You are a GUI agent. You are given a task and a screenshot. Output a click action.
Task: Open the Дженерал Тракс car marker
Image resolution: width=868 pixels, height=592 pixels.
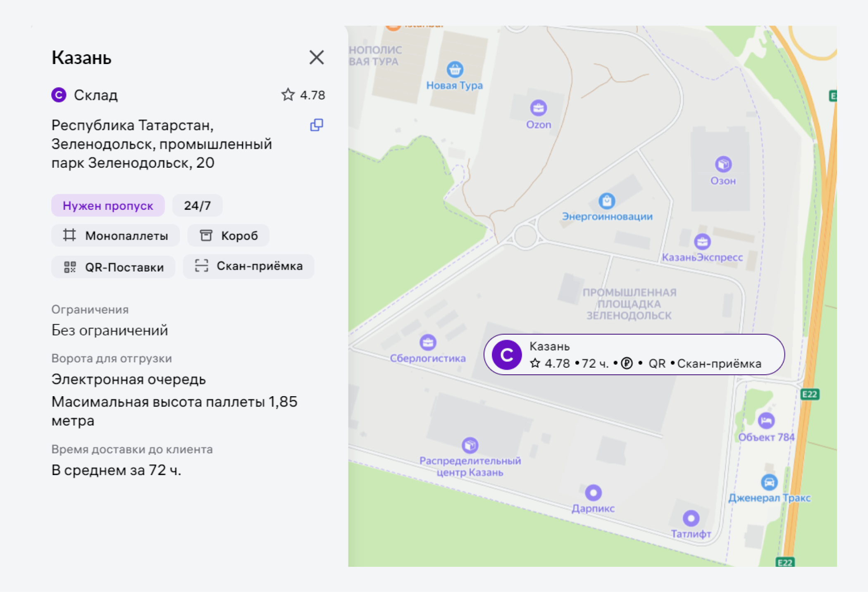pyautogui.click(x=769, y=482)
